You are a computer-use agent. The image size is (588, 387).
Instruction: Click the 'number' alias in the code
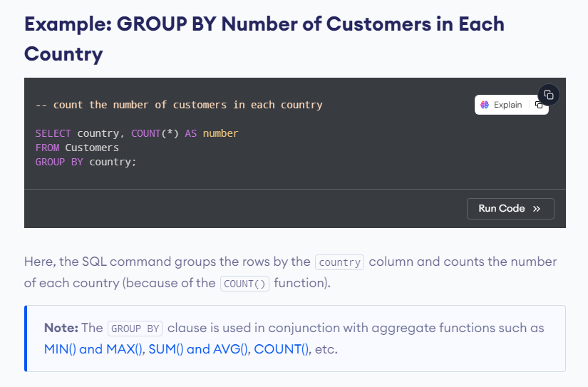tap(220, 133)
